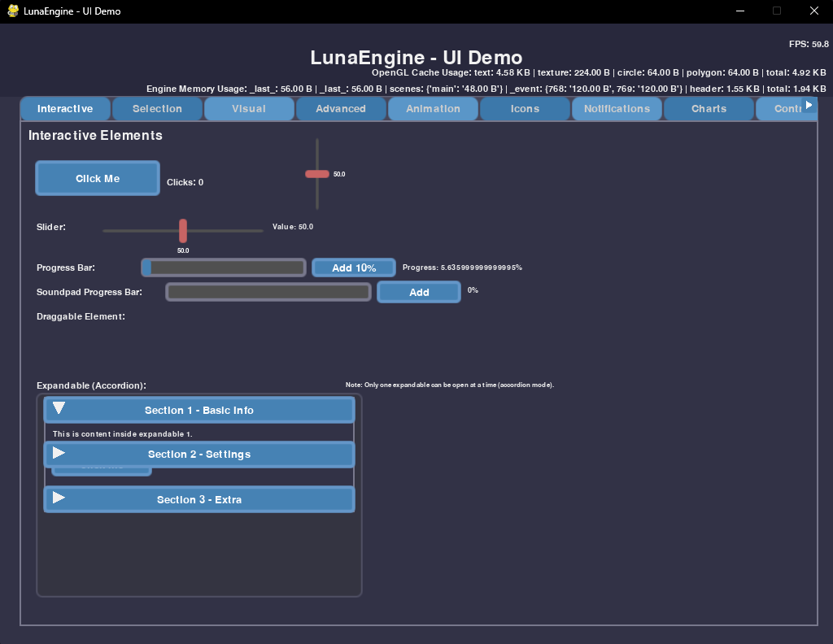This screenshot has height=644, width=833.
Task: Click the 'Soundpad Progress Bar:' label
Action: (x=89, y=292)
